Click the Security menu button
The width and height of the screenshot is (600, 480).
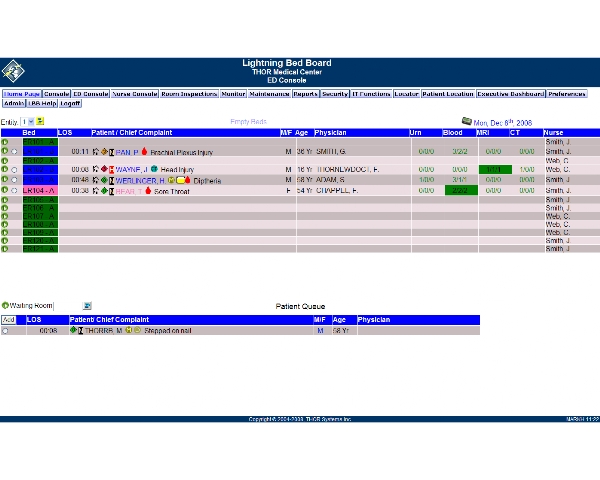coord(335,94)
